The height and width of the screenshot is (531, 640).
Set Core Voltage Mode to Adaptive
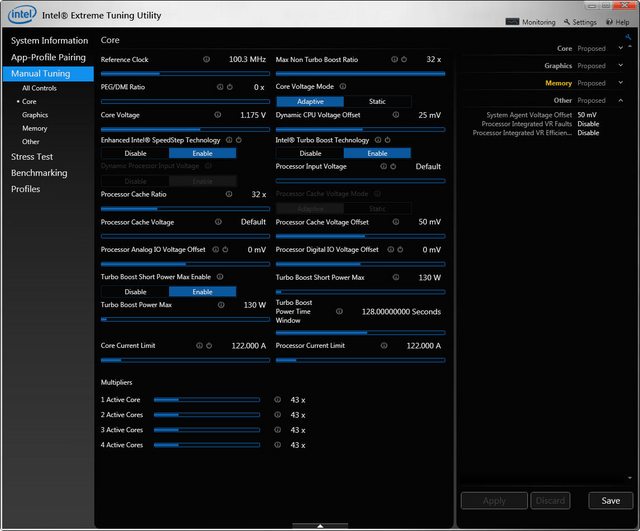[x=310, y=101]
